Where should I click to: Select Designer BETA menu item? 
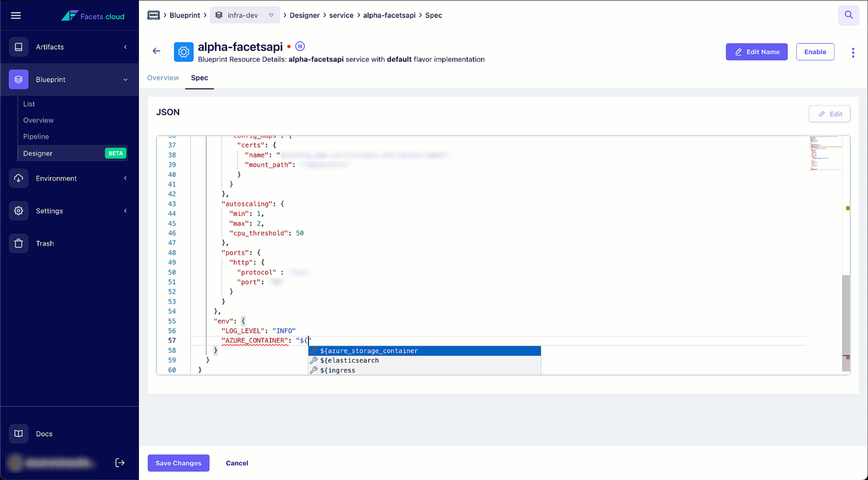(x=73, y=153)
